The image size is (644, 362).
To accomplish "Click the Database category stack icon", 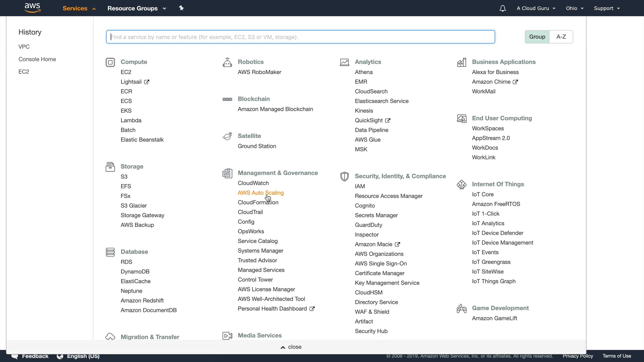I will (x=110, y=252).
